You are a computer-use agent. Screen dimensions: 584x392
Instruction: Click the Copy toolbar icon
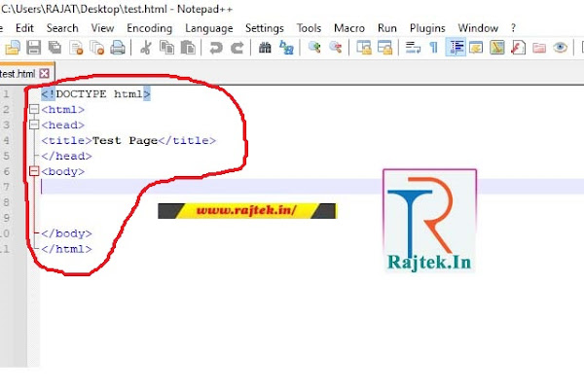pyautogui.click(x=166, y=48)
